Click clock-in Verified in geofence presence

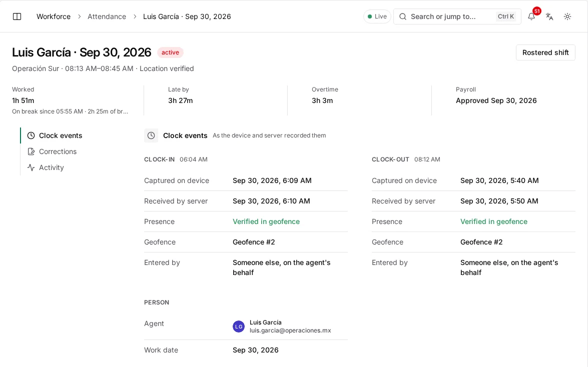click(x=266, y=221)
